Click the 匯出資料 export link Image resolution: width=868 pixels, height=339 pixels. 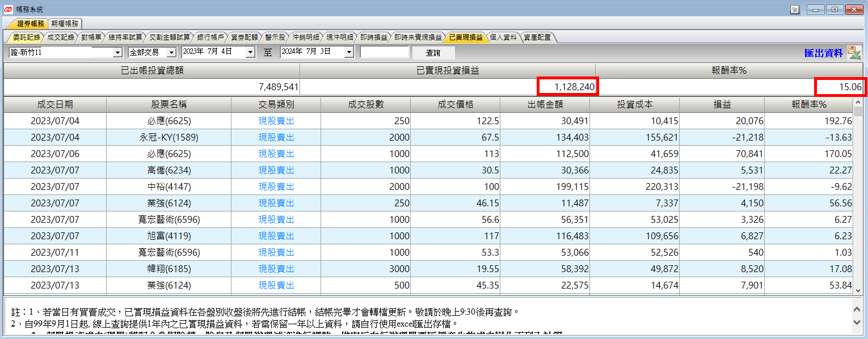click(x=824, y=53)
